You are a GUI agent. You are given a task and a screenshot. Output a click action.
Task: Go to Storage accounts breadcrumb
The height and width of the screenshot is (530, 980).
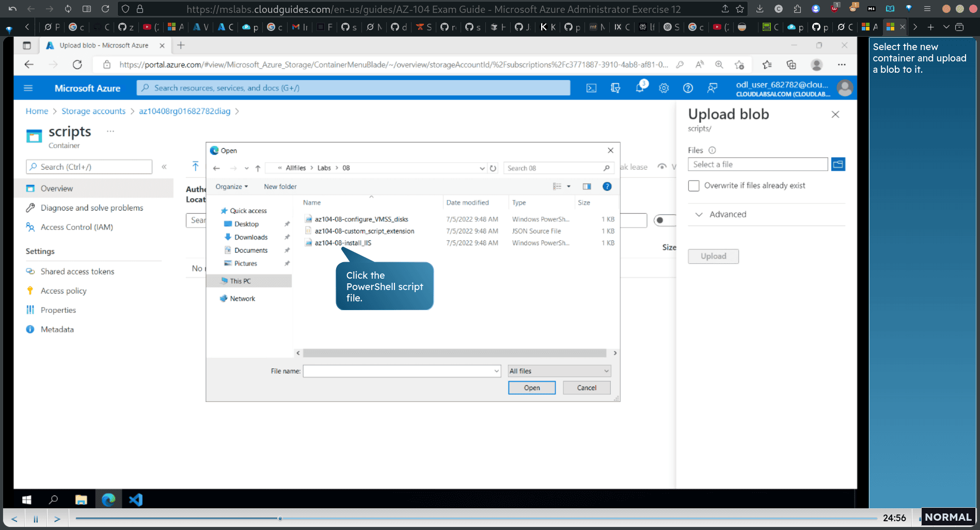click(93, 111)
